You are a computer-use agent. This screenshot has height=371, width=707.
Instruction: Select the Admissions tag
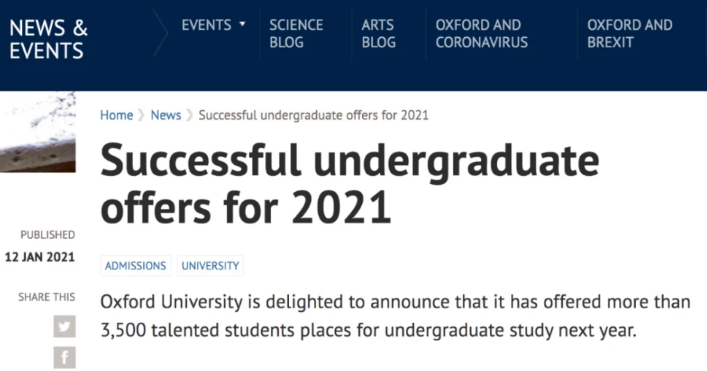click(x=136, y=266)
